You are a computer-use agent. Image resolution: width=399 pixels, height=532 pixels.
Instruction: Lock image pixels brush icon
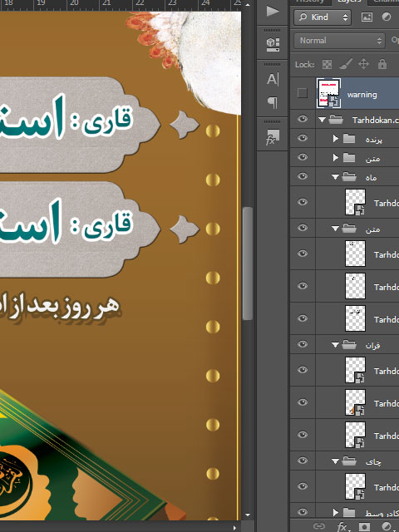coord(346,64)
